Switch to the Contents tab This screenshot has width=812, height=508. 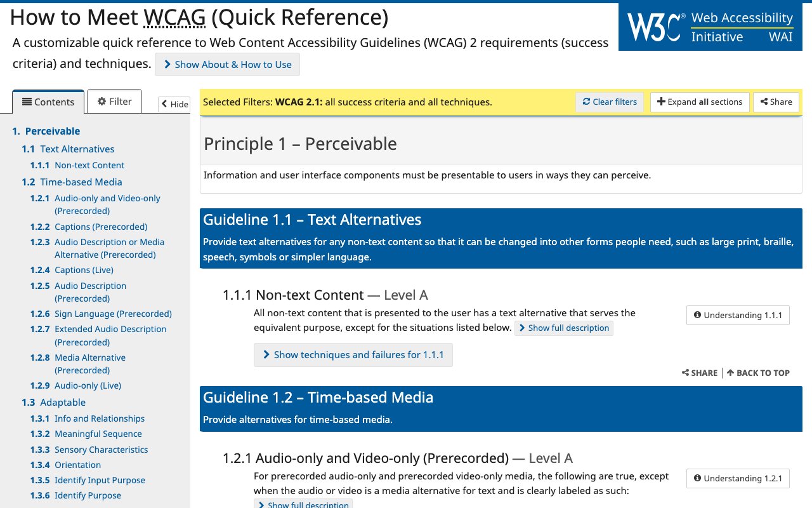click(x=48, y=102)
